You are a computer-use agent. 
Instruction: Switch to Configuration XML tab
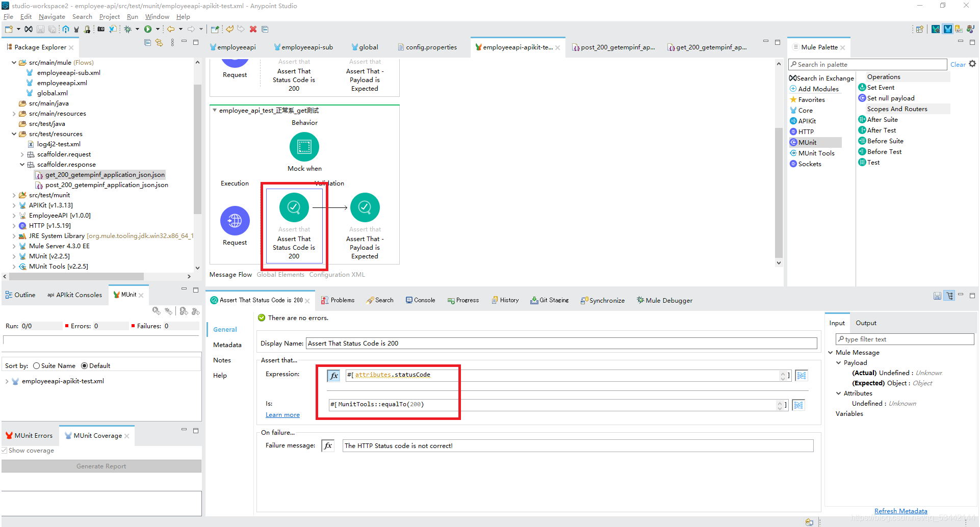(337, 274)
